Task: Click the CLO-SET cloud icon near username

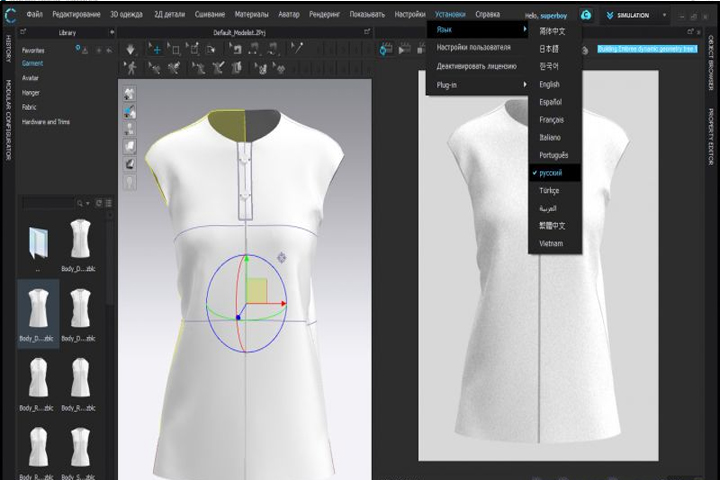Action: [585, 15]
